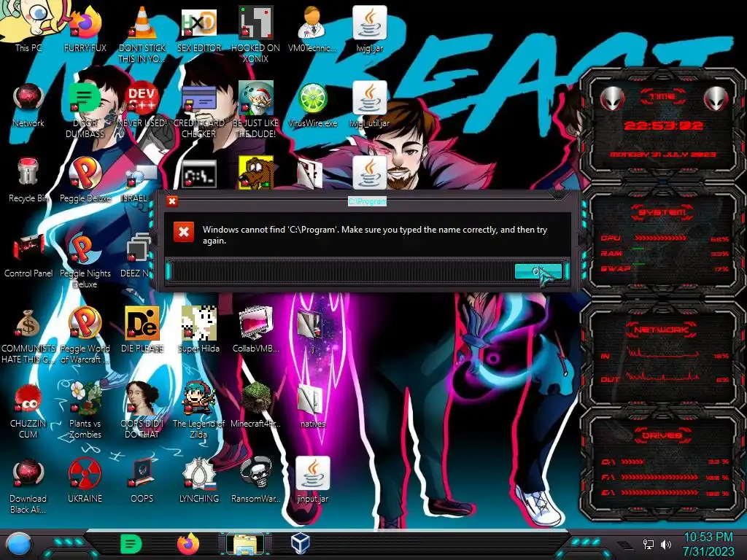Launch Minecraft4Fr grass block icon

coord(255,405)
